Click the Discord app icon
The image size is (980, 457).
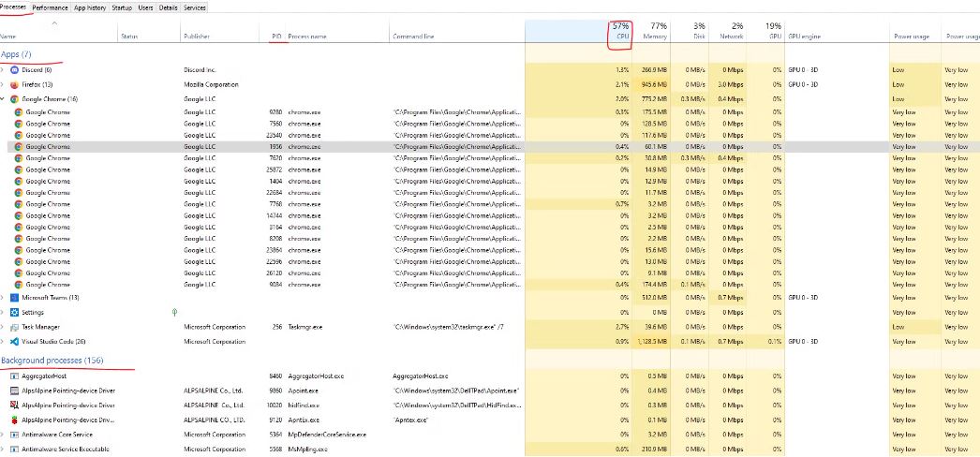[x=14, y=70]
